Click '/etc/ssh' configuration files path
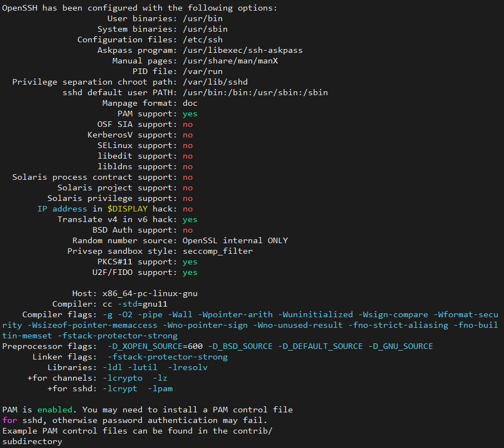Screen dimensions: 504x448 coord(203,40)
